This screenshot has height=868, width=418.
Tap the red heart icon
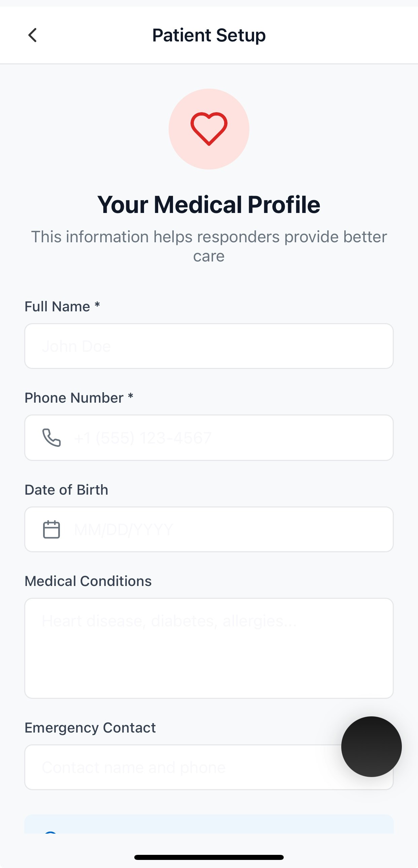209,129
